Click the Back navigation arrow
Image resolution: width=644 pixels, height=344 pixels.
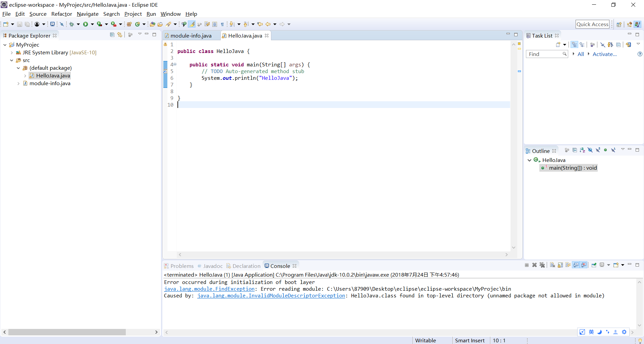click(268, 24)
